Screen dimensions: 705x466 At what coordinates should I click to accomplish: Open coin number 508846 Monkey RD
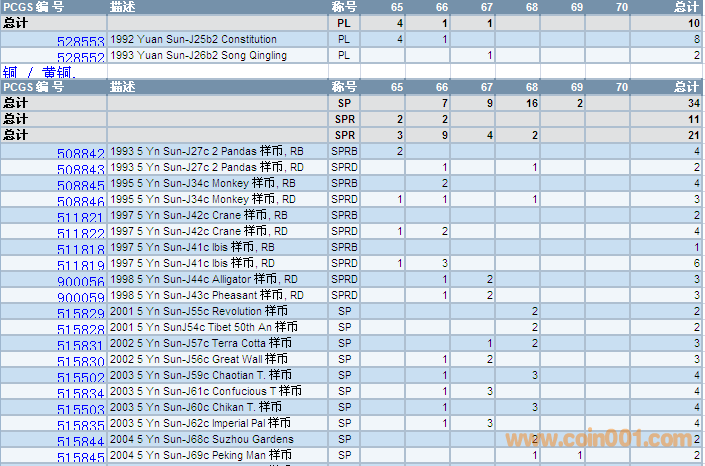[80, 202]
